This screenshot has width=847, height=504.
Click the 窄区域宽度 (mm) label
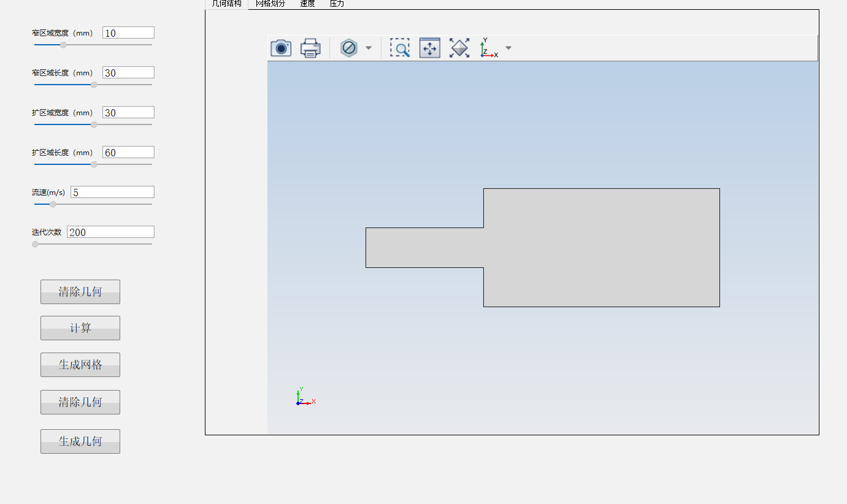[x=62, y=33]
